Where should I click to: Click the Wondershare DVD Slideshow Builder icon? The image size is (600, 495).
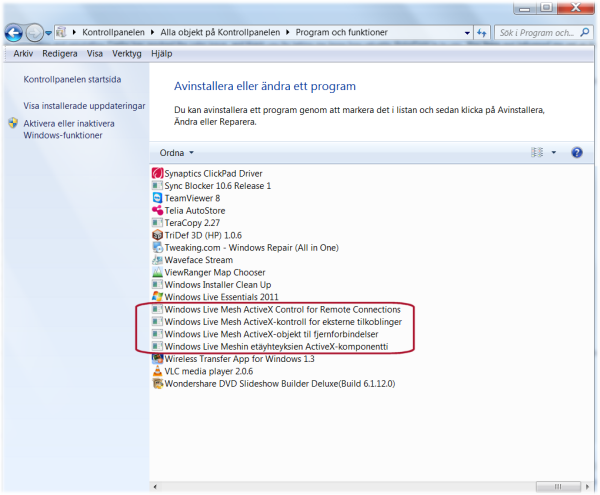157,383
